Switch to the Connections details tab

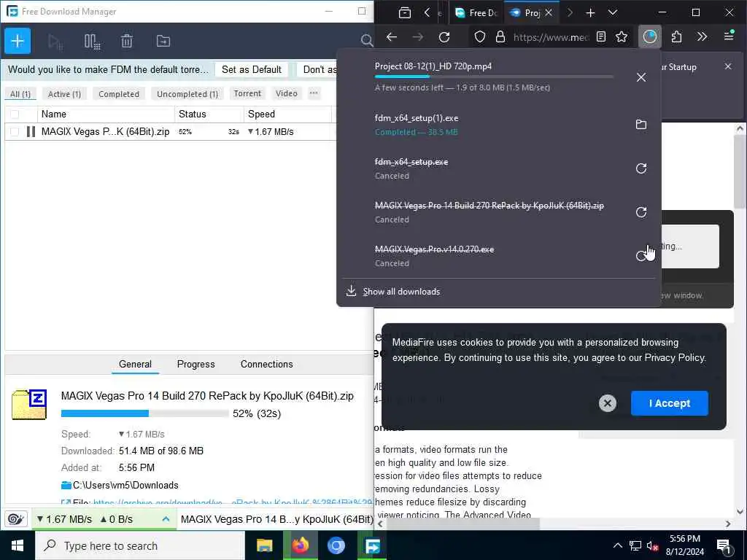click(267, 365)
